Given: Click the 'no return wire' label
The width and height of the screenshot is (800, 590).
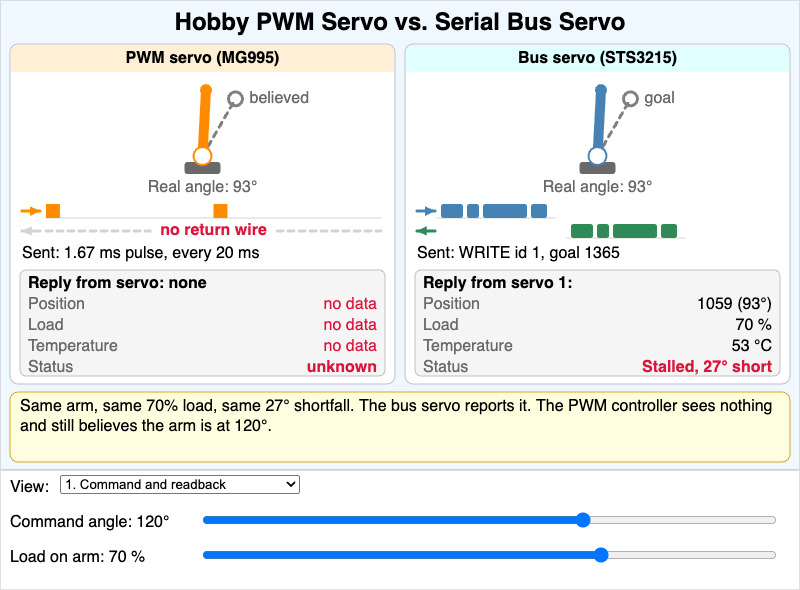Looking at the screenshot, I should [x=213, y=230].
